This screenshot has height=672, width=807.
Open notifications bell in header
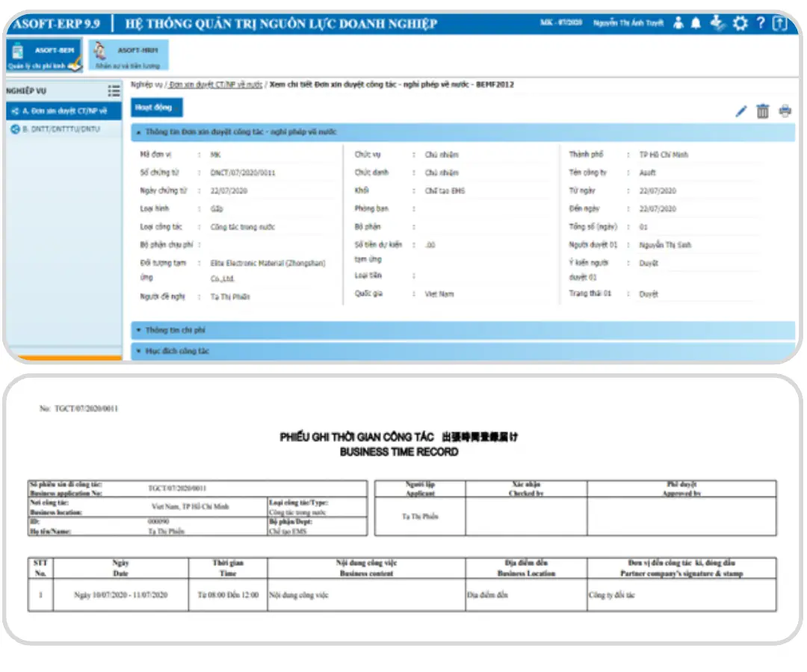696,24
